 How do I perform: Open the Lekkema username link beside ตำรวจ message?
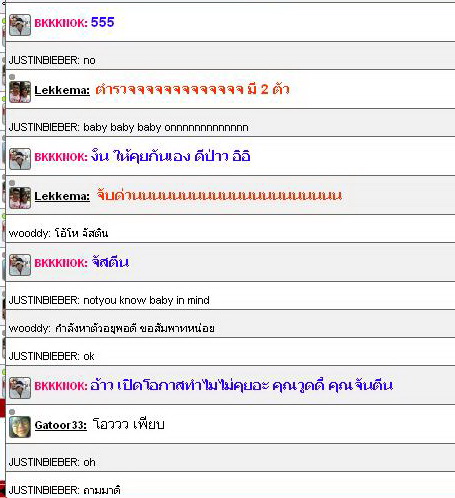tap(62, 90)
